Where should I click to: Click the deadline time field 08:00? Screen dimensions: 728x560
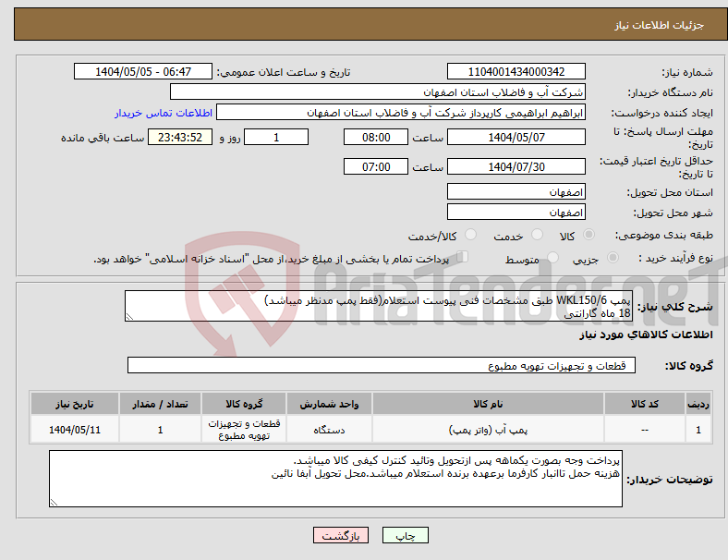tap(376, 137)
